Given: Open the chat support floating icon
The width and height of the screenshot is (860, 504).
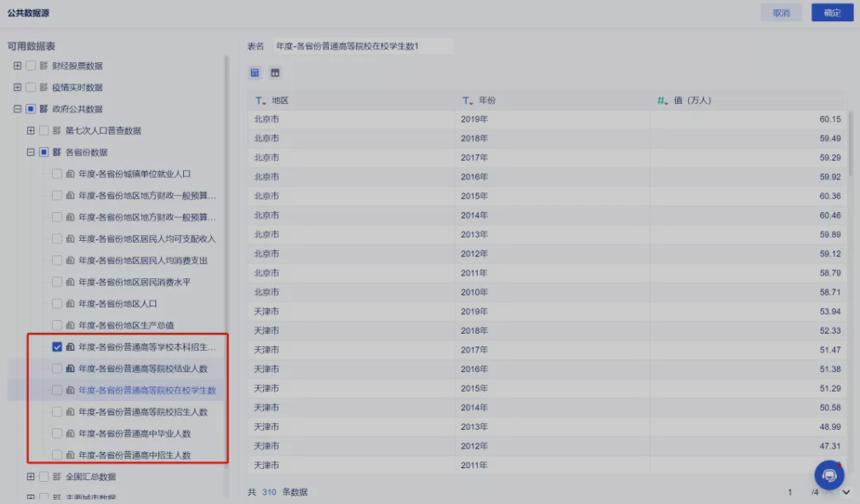Looking at the screenshot, I should coord(828,475).
